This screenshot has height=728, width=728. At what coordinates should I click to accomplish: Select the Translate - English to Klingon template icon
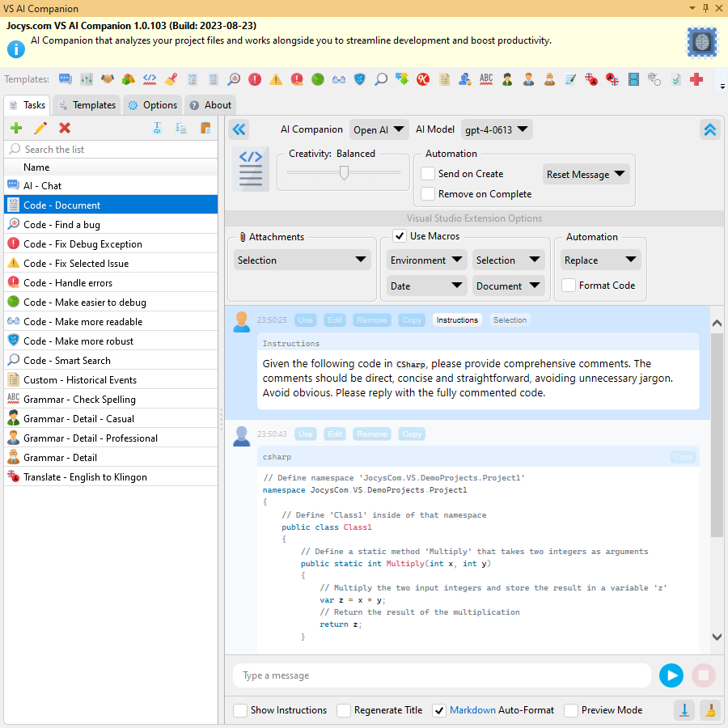(x=14, y=476)
